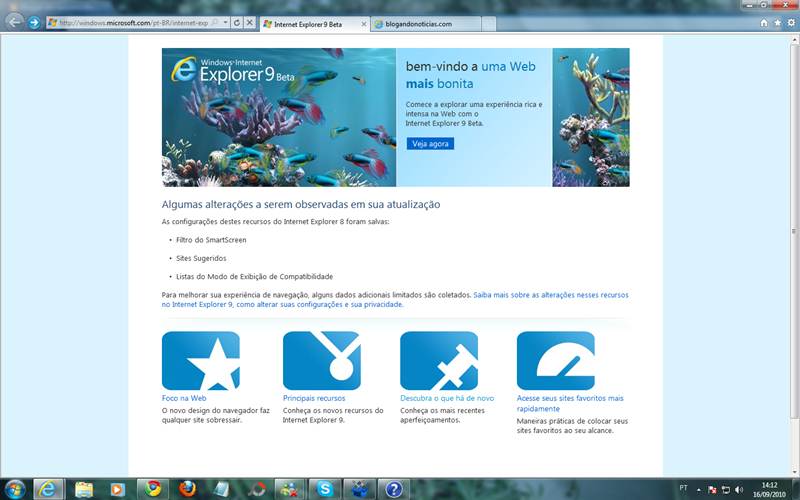Click the coral reef aquarium banner image

(279, 117)
